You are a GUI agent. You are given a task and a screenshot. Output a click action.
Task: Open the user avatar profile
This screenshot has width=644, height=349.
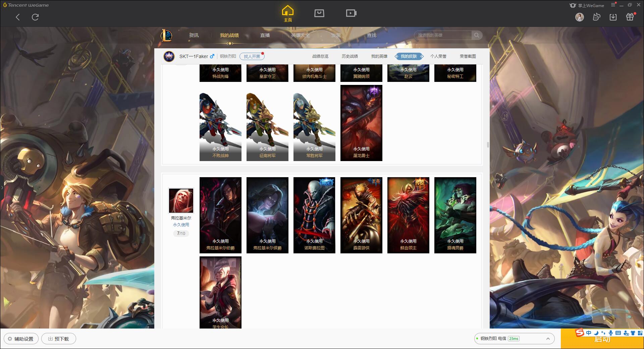click(x=580, y=17)
